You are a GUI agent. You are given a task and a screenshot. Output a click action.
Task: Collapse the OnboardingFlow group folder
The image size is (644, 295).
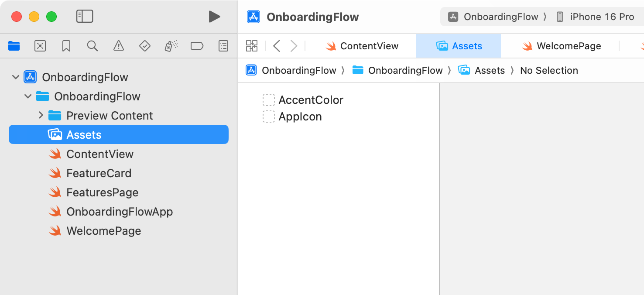28,96
